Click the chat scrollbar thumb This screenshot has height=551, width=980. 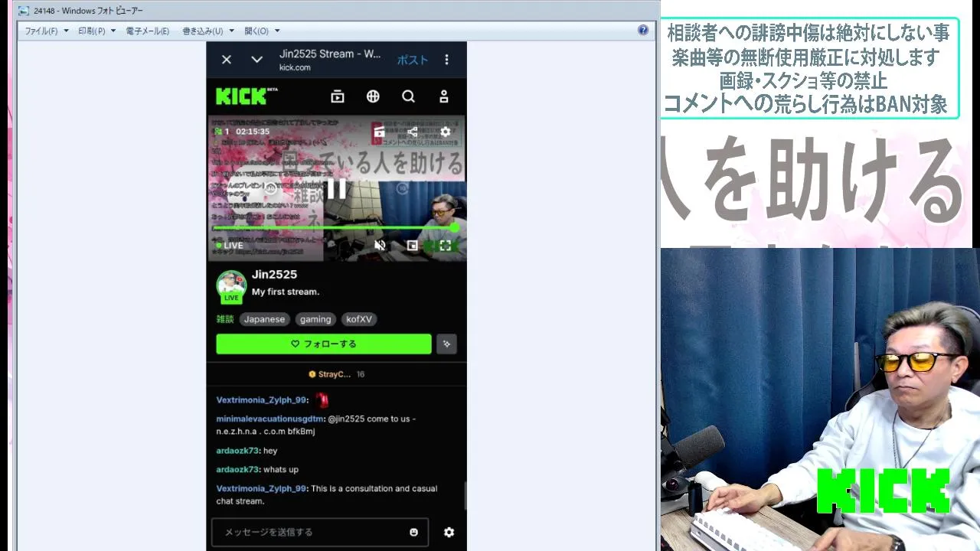click(x=465, y=496)
